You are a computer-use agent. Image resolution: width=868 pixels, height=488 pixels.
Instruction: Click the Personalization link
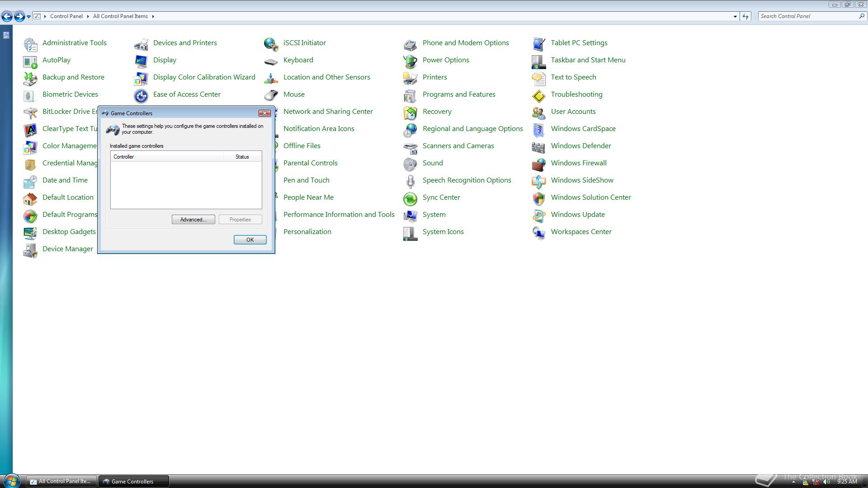(307, 232)
